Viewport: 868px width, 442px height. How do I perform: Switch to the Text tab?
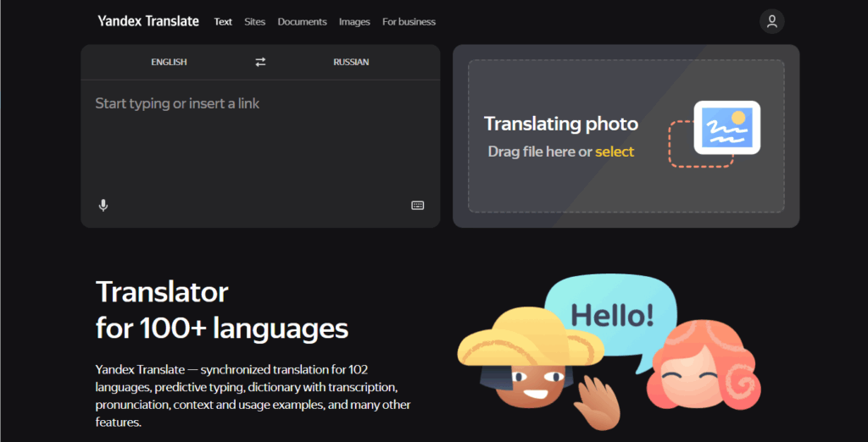(223, 22)
